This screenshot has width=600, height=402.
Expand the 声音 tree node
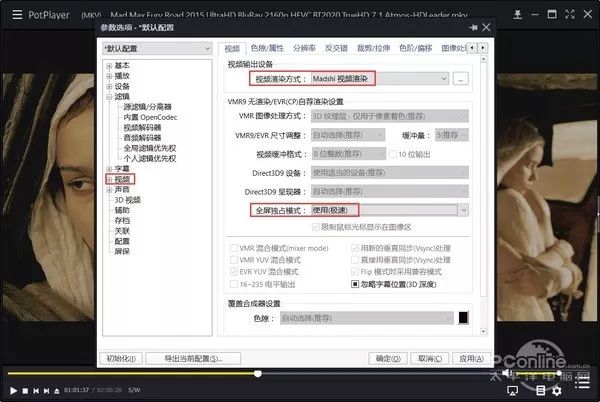(x=109, y=189)
